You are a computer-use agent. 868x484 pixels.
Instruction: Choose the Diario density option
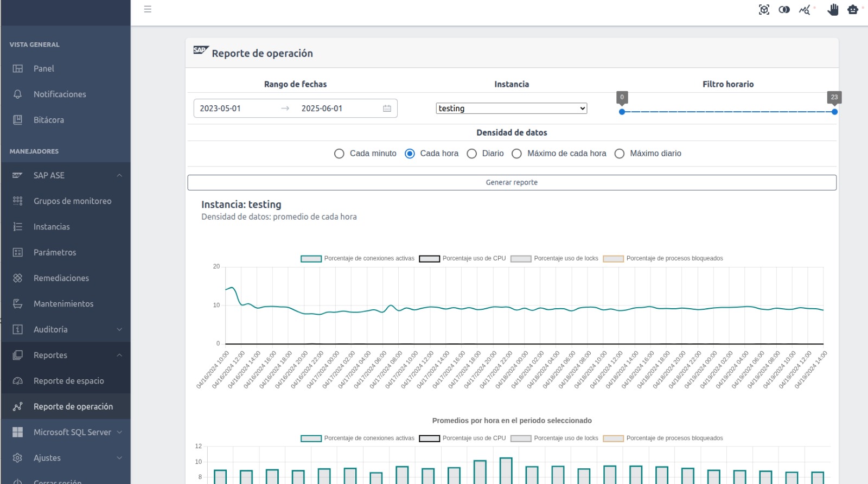coord(472,154)
